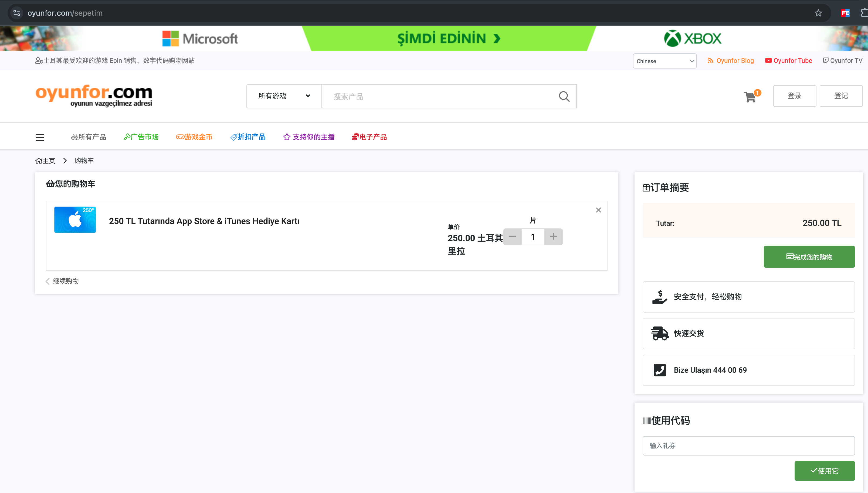
Task: Click the 安全支付 secure payment hand icon
Action: pyautogui.click(x=659, y=297)
